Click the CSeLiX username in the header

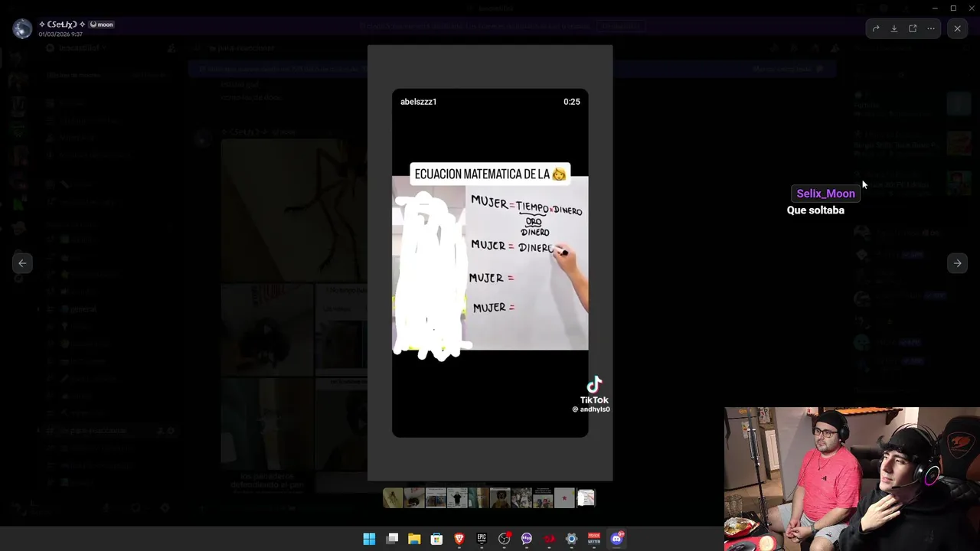pyautogui.click(x=61, y=24)
